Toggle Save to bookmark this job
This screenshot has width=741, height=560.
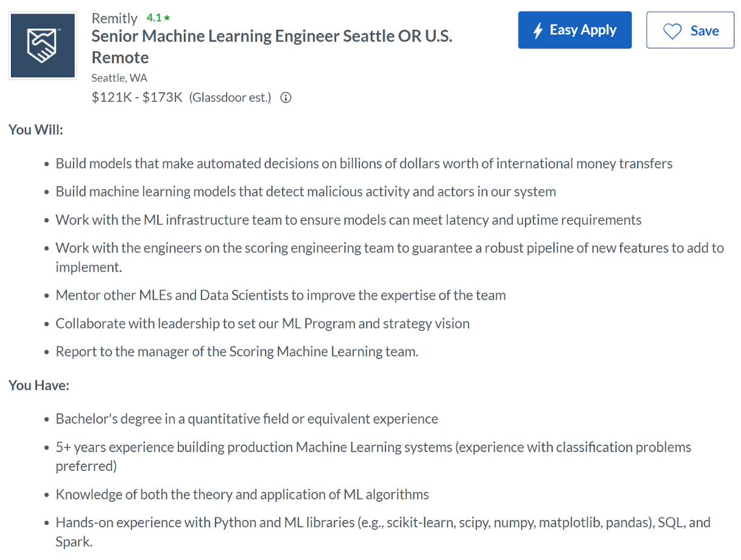690,30
